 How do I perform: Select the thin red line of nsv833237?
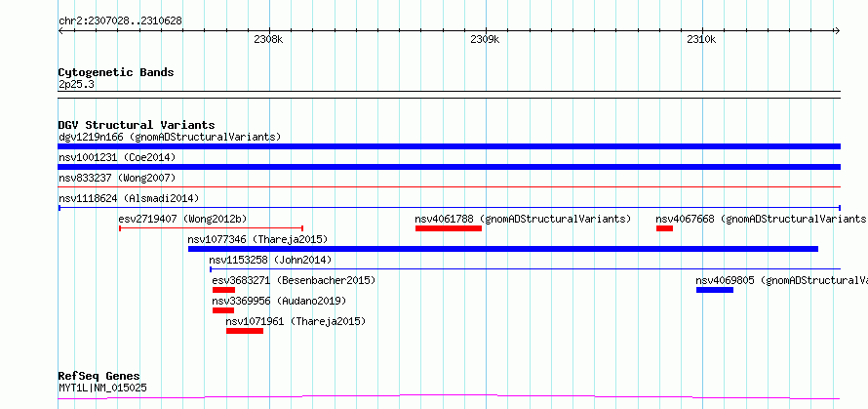(x=450, y=187)
